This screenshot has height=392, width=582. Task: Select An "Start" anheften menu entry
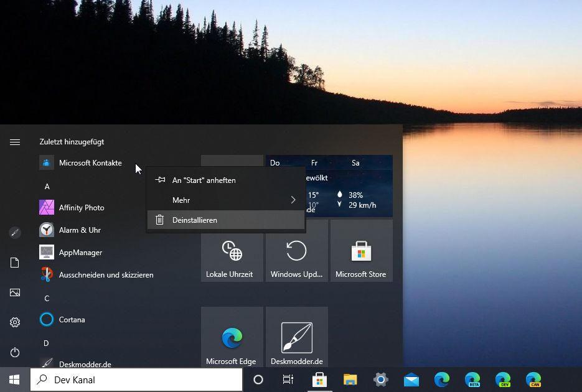(226, 180)
